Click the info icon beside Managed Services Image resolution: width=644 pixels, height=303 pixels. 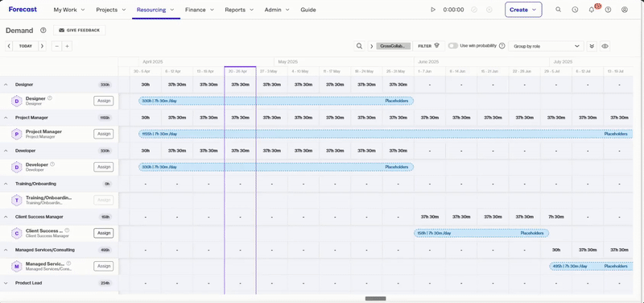click(68, 264)
